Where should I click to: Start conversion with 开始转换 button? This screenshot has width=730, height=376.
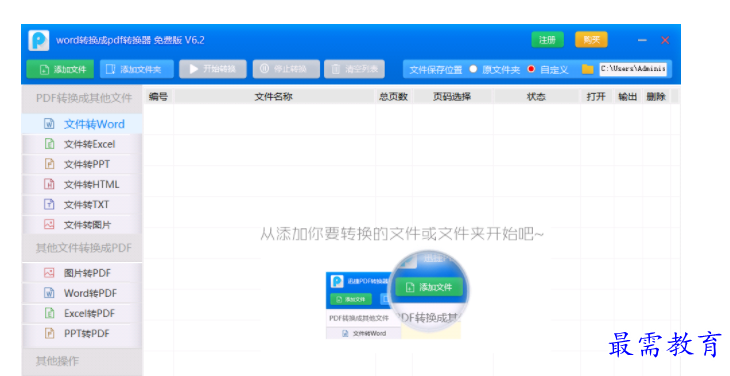tap(213, 69)
